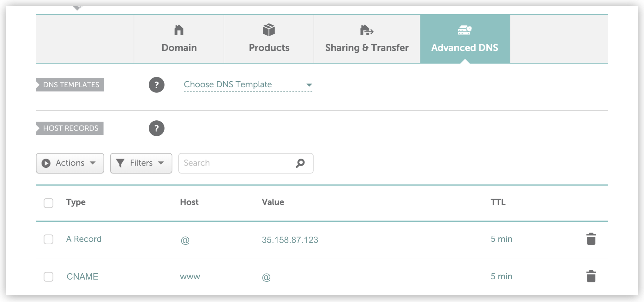This screenshot has height=302, width=644.
Task: Change the A Record TTL value
Action: pos(502,239)
